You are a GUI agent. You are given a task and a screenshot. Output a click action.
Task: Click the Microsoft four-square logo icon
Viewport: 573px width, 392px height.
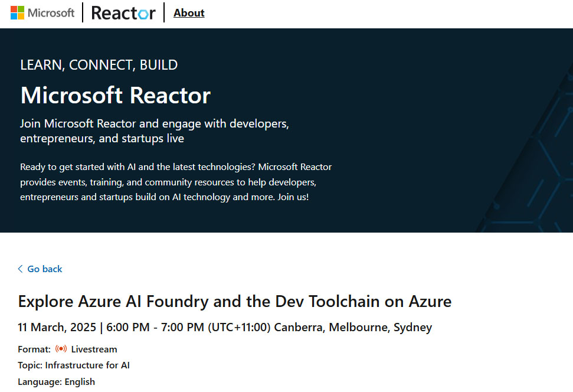click(17, 13)
